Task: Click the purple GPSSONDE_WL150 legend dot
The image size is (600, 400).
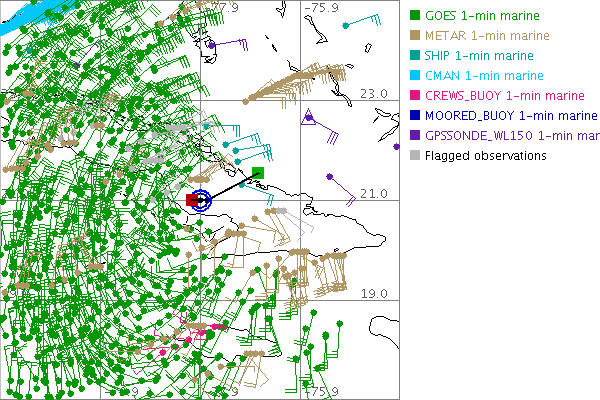Action: click(x=414, y=136)
